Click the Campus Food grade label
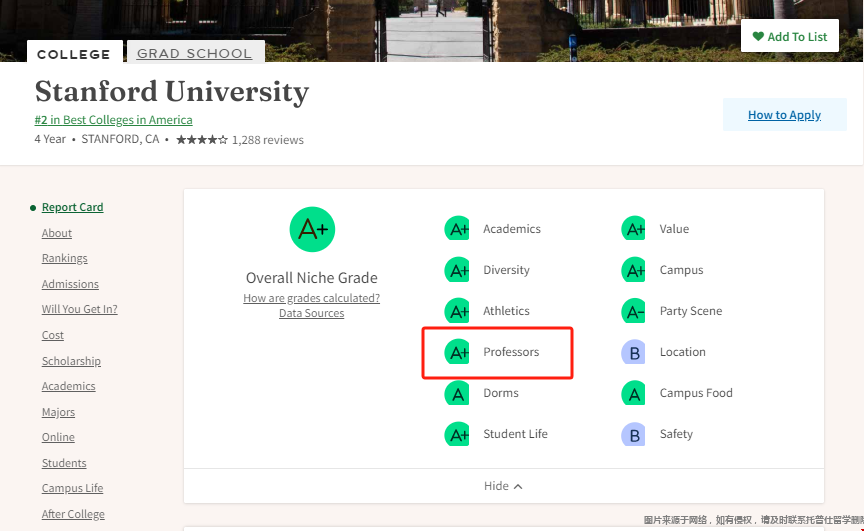 [x=696, y=393]
